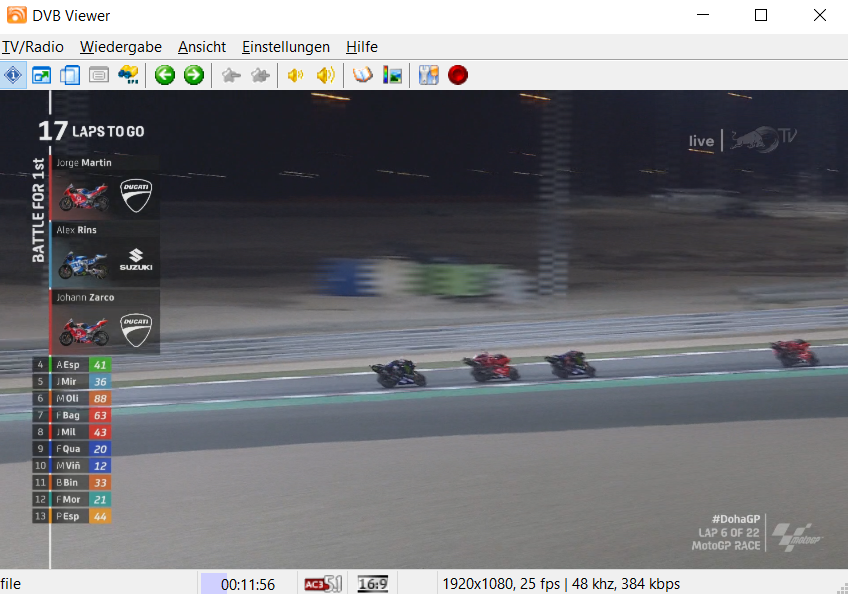Click the window display mode toolbar icon

(x=42, y=75)
